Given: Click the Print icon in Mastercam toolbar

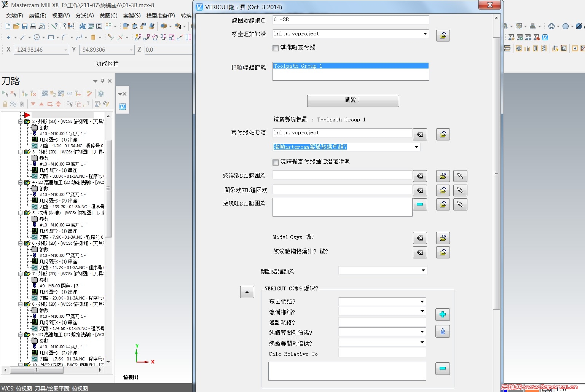Looking at the screenshot, I should tap(33, 26).
